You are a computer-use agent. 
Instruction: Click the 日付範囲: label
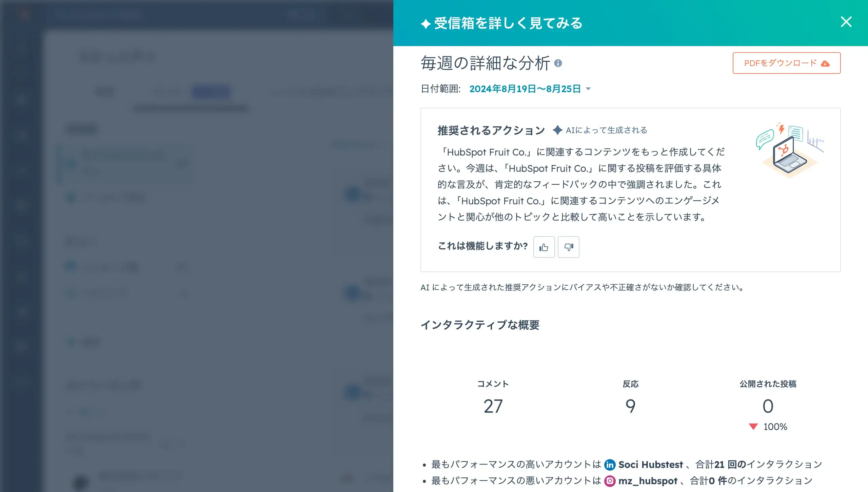[x=440, y=89]
